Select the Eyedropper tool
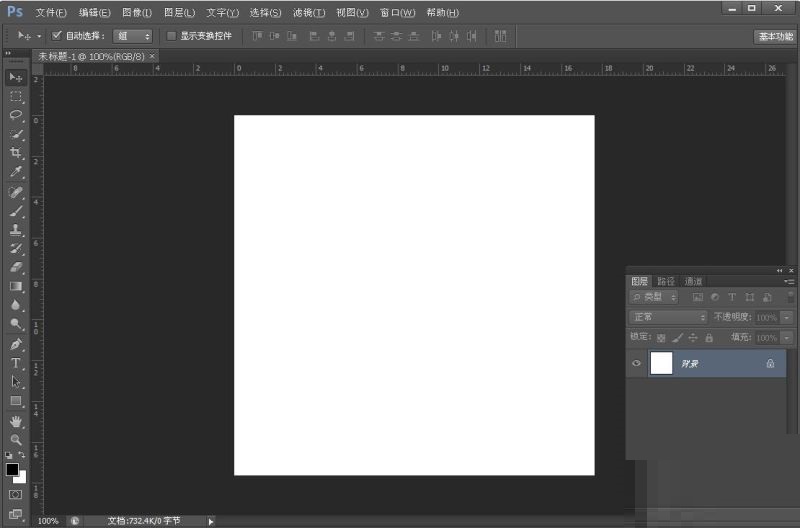The width and height of the screenshot is (800, 528). [16, 172]
